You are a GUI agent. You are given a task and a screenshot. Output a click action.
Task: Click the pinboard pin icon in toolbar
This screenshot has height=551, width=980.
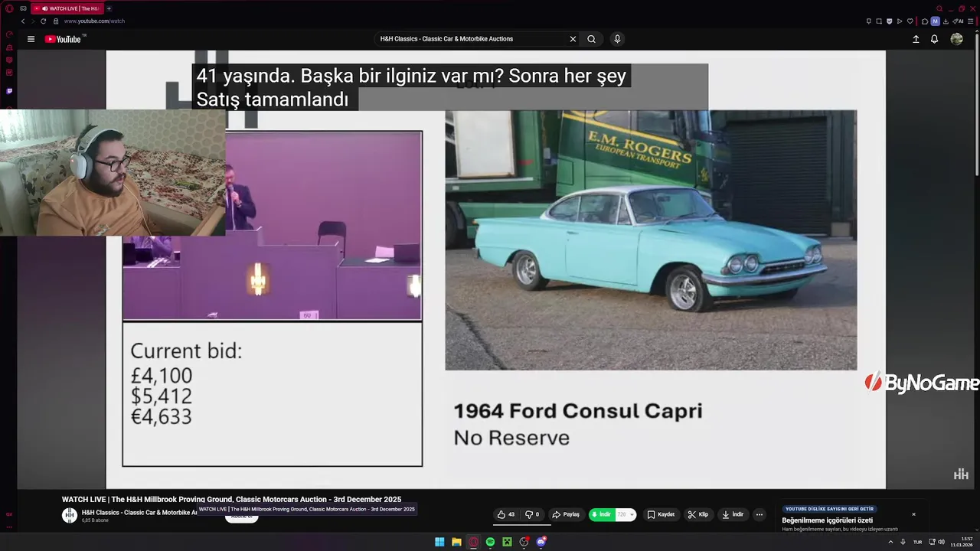869,21
